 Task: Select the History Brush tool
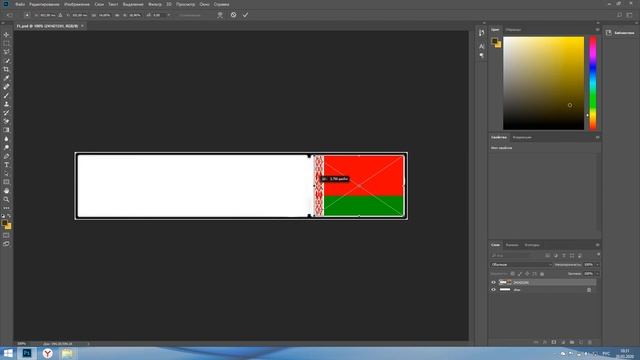click(6, 113)
